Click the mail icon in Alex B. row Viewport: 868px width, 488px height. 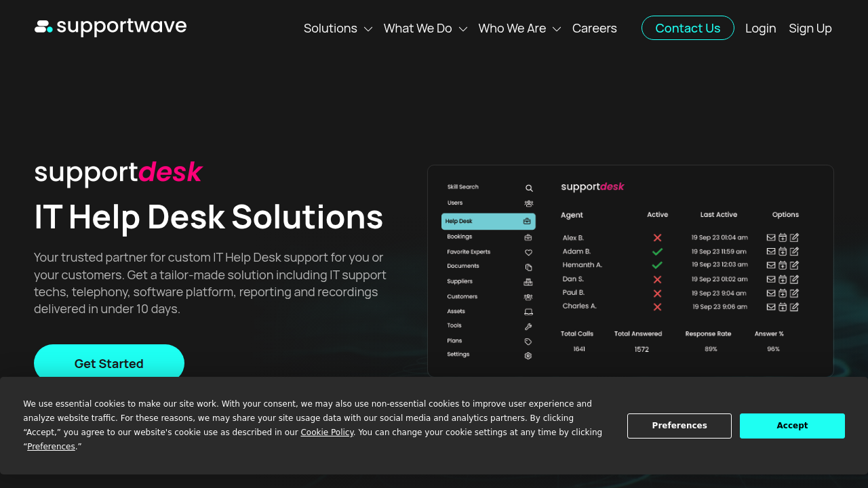click(x=771, y=237)
